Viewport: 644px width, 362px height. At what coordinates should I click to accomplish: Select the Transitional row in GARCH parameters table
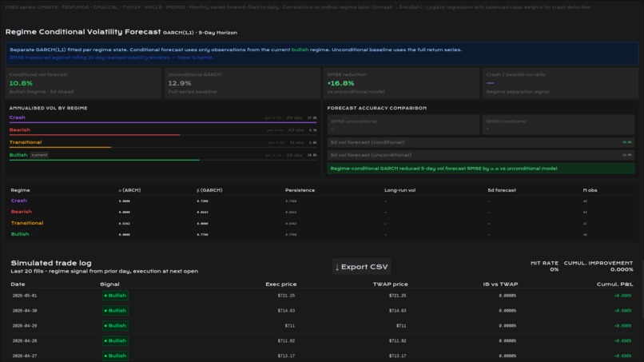point(322,223)
